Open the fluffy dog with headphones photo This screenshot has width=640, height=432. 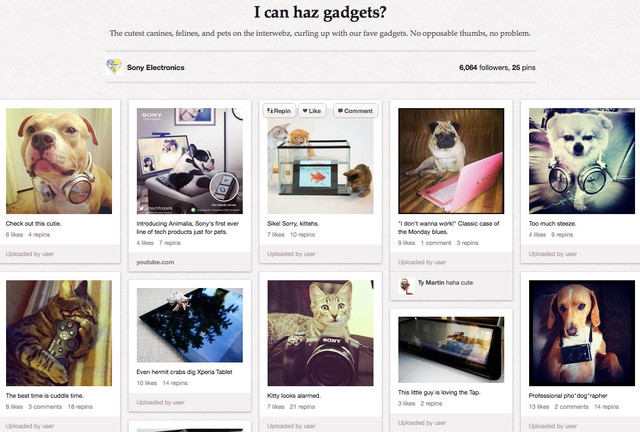coord(582,161)
